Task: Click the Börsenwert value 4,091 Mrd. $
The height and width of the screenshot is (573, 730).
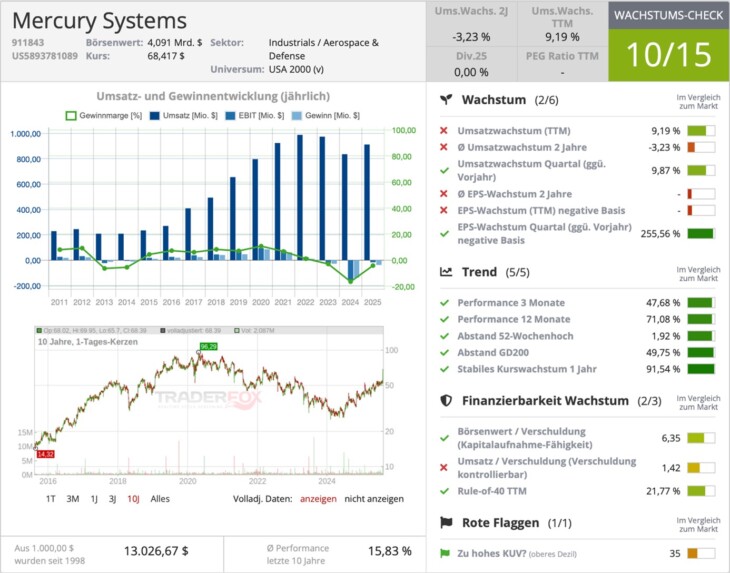Action: (175, 42)
